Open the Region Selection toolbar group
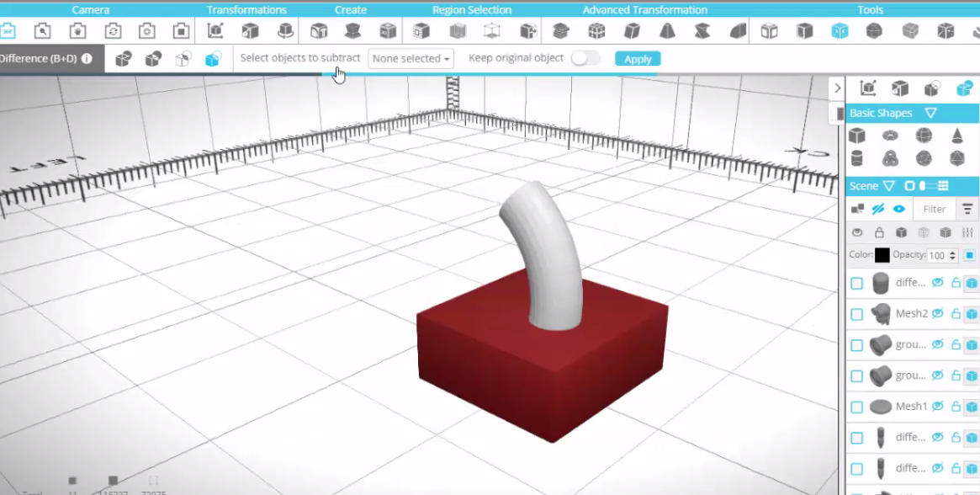Viewport: 980px width, 495px height. (x=472, y=10)
